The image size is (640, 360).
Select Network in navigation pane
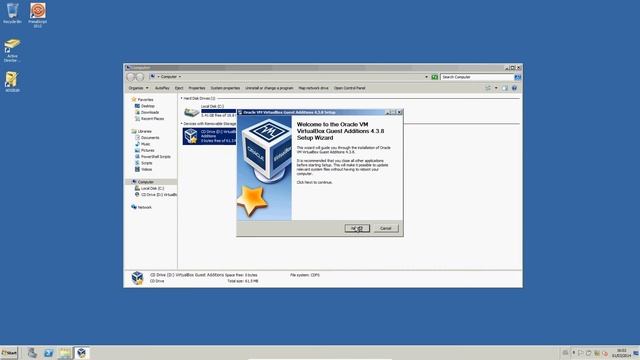click(x=142, y=207)
